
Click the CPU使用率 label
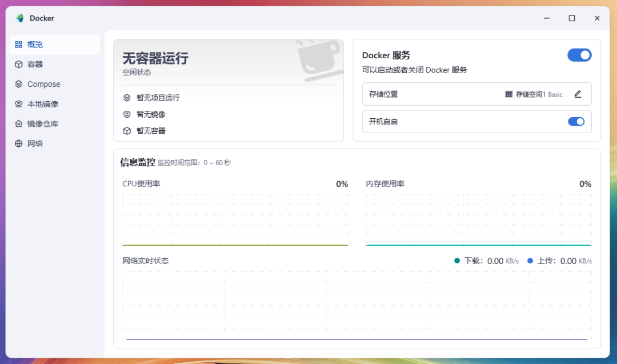(141, 184)
